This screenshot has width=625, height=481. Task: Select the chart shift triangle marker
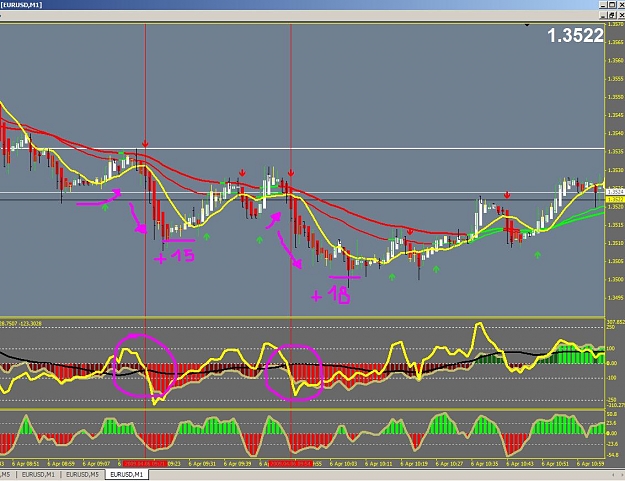click(x=527, y=25)
